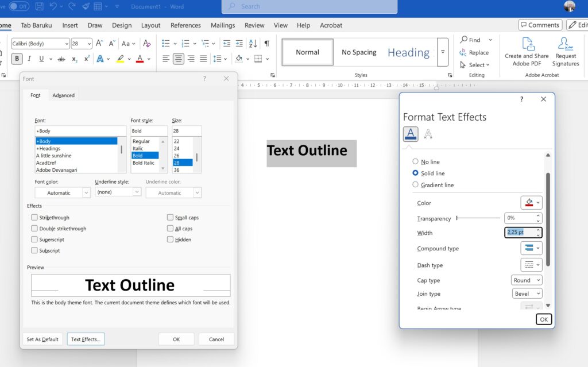The width and height of the screenshot is (588, 367).
Task: Open the outline Color picker dropdown
Action: coord(531,203)
